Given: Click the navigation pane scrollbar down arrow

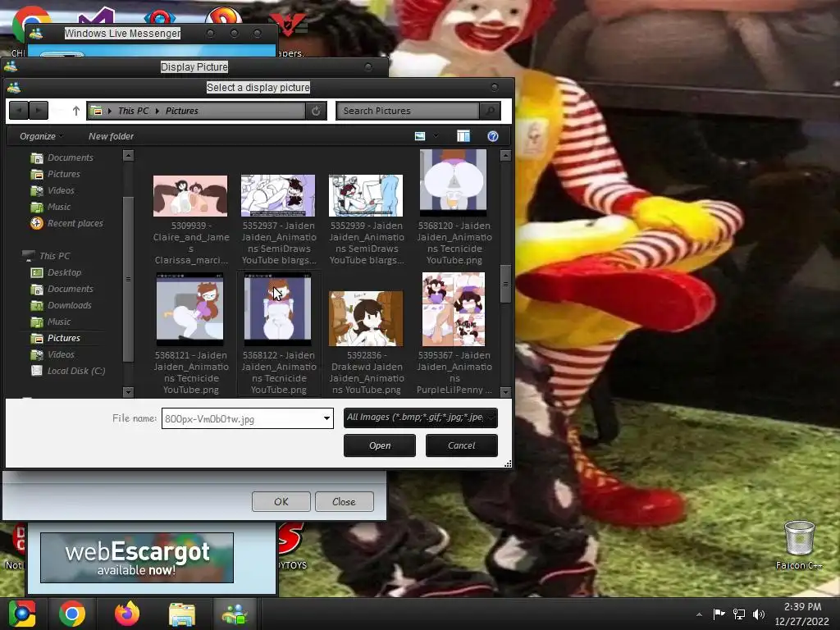Looking at the screenshot, I should pos(128,392).
